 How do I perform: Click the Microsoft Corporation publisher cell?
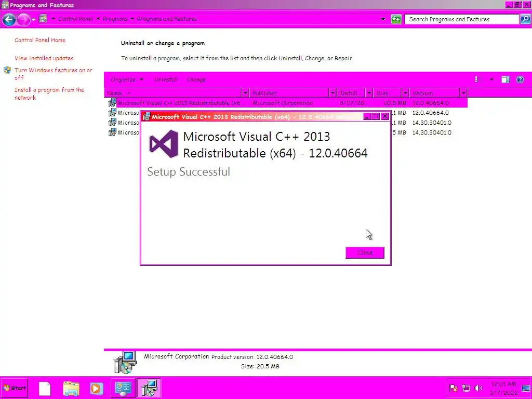[x=283, y=103]
